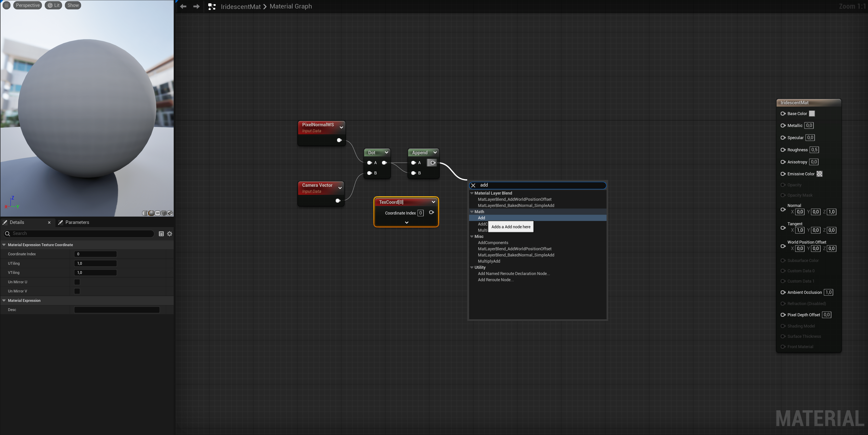Viewport: 868px width, 435px height.
Task: Open the Show viewport options button
Action: (73, 6)
